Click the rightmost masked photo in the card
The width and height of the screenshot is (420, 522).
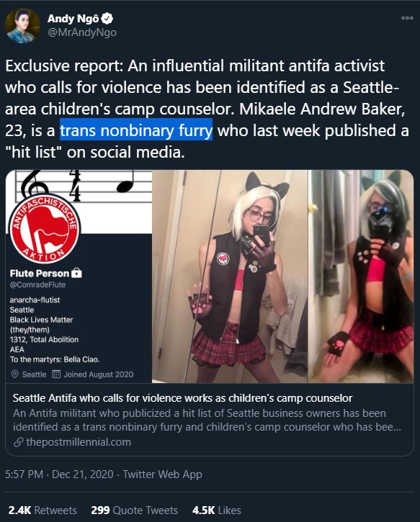coord(361,276)
